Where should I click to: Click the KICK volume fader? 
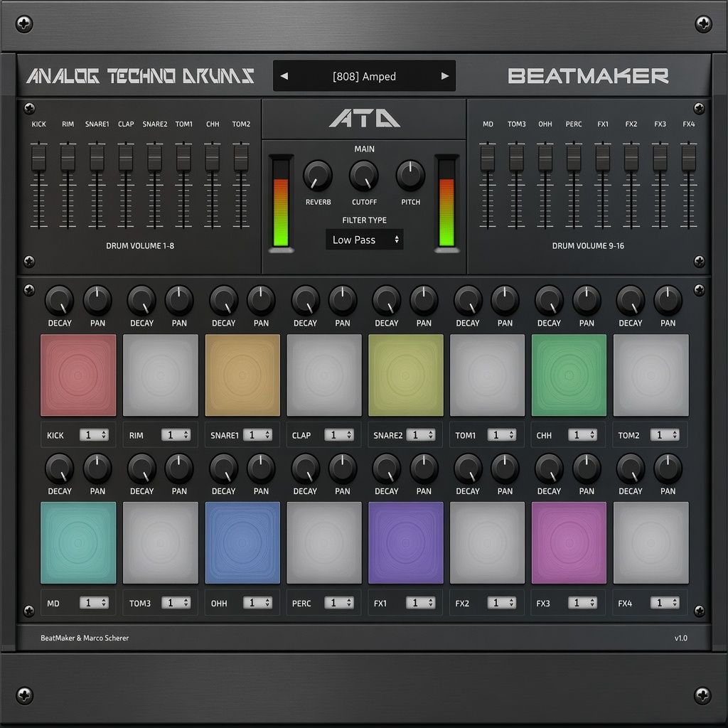(38, 158)
